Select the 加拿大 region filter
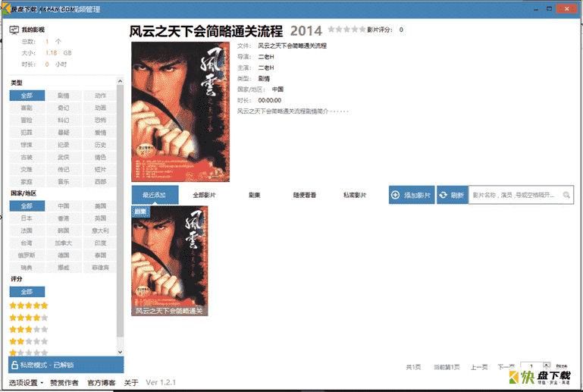 64,243
